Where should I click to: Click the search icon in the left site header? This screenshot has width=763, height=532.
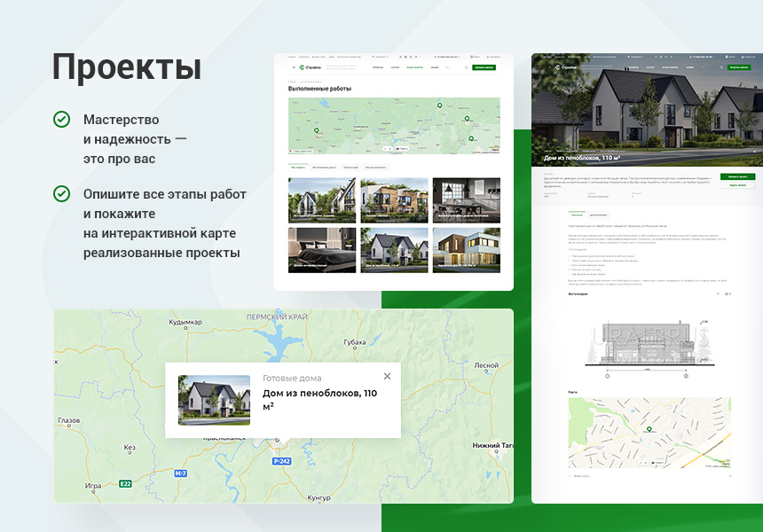[467, 67]
